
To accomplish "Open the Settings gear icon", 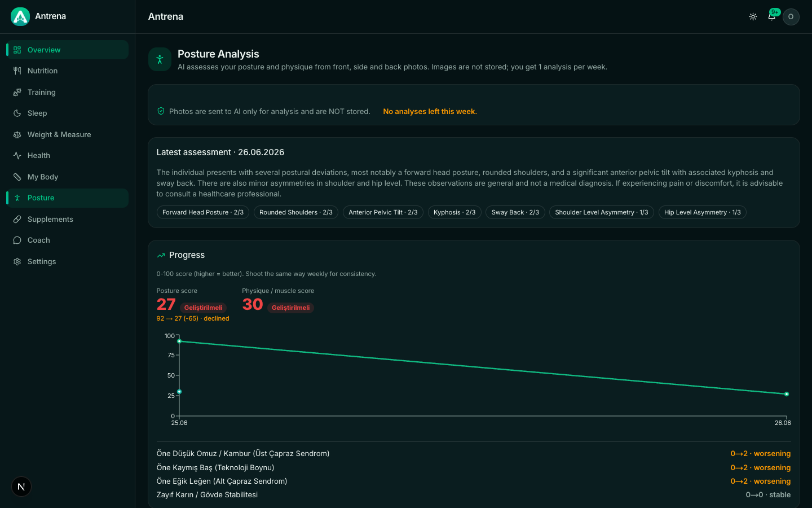I will [17, 261].
